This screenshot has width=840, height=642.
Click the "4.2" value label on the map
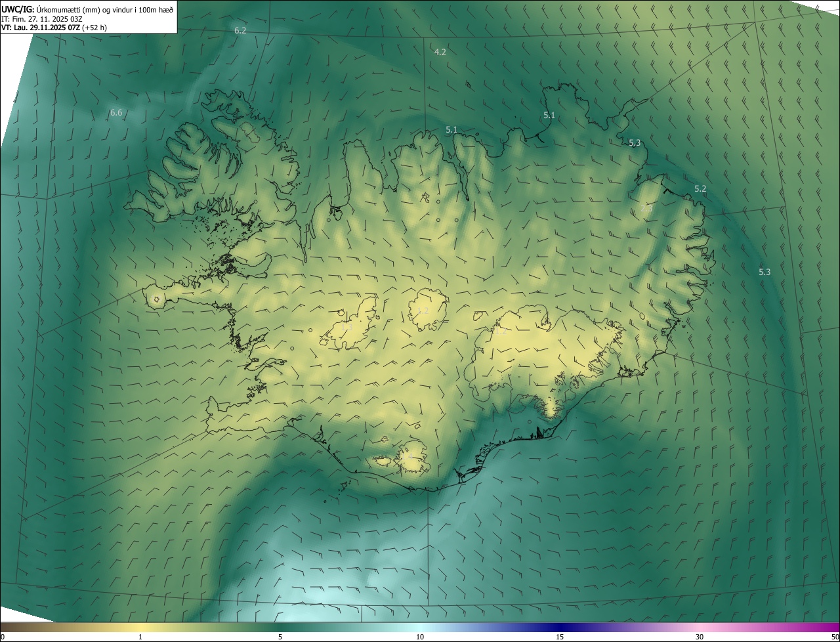coord(440,52)
